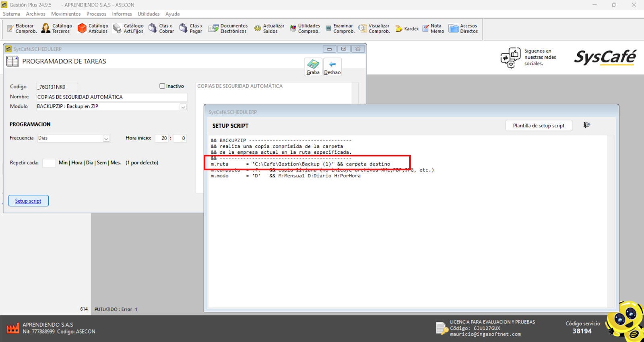Open Catálogo Artículos icon

tap(82, 29)
